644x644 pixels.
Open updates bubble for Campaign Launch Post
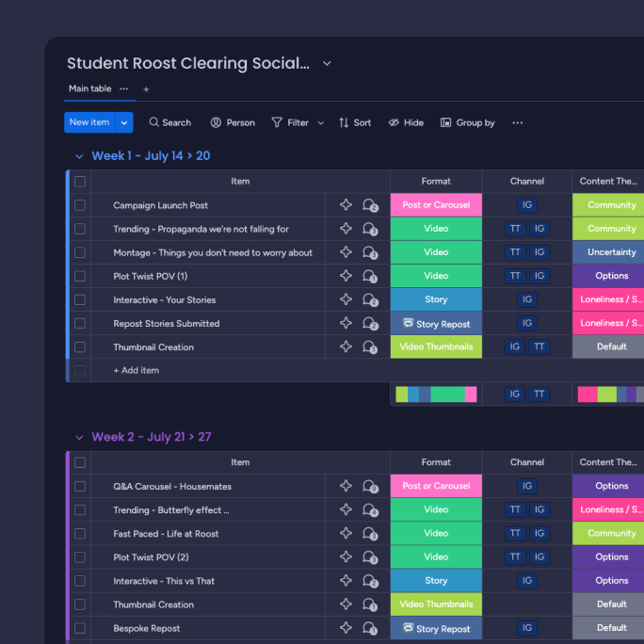pos(370,205)
